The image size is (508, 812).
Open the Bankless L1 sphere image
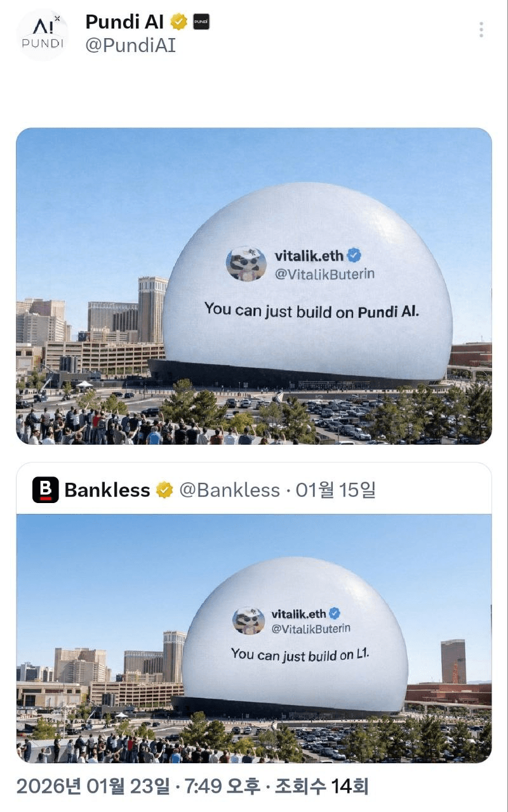click(x=254, y=638)
